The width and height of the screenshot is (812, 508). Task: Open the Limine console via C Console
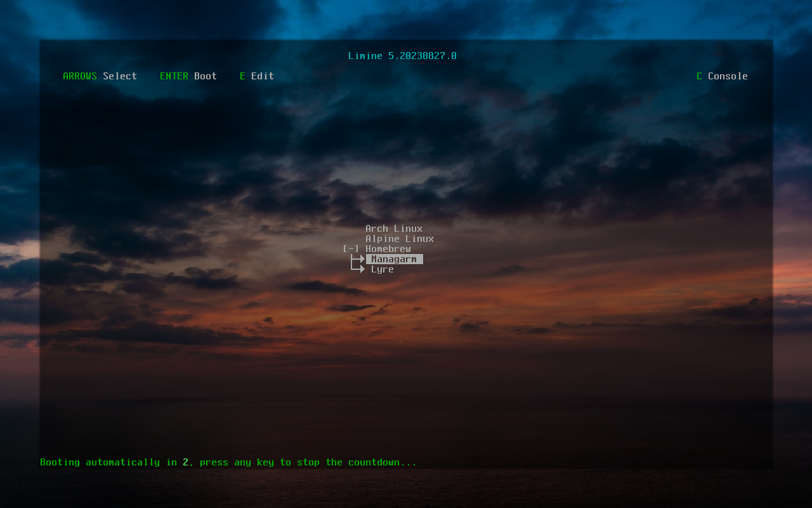723,76
